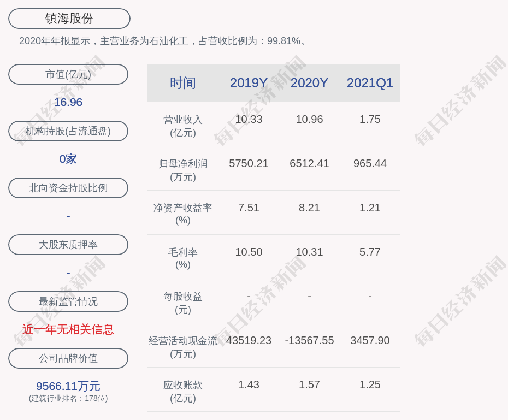Click the 镇海股份 company name pill

pos(69,19)
